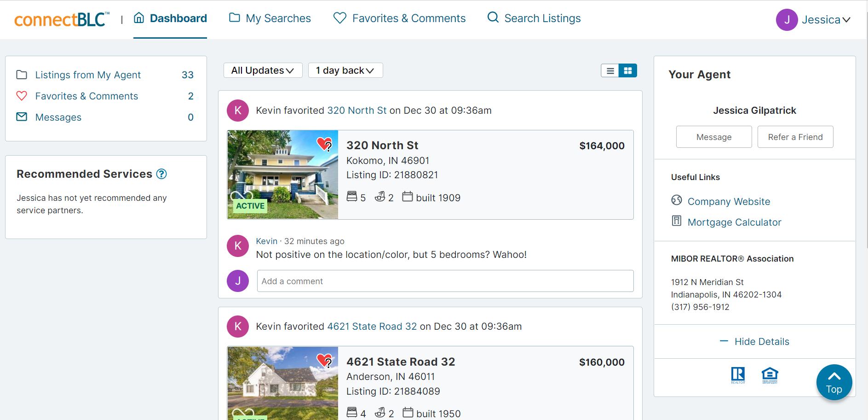This screenshot has width=868, height=420.
Task: Message agent Jessica Gilpatrick
Action: point(714,137)
